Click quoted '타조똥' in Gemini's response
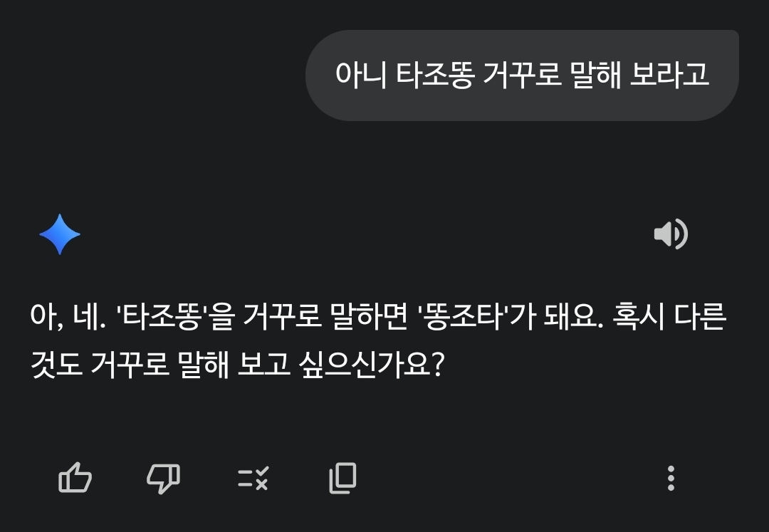The height and width of the screenshot is (532, 769). (x=164, y=317)
